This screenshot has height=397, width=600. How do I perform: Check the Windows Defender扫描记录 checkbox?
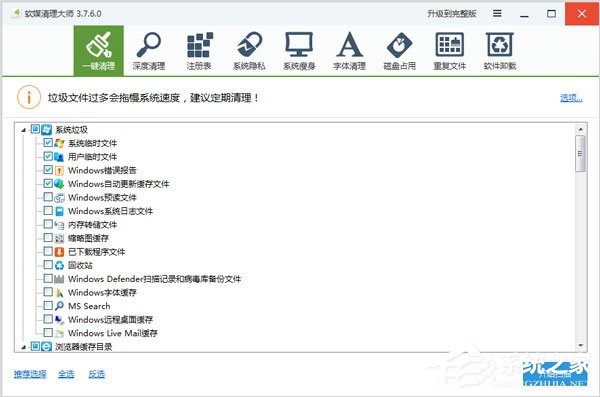click(48, 278)
